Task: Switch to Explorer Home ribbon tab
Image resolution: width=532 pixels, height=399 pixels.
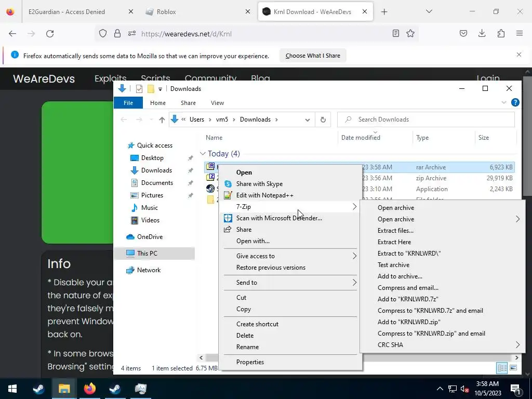Action: [158, 103]
